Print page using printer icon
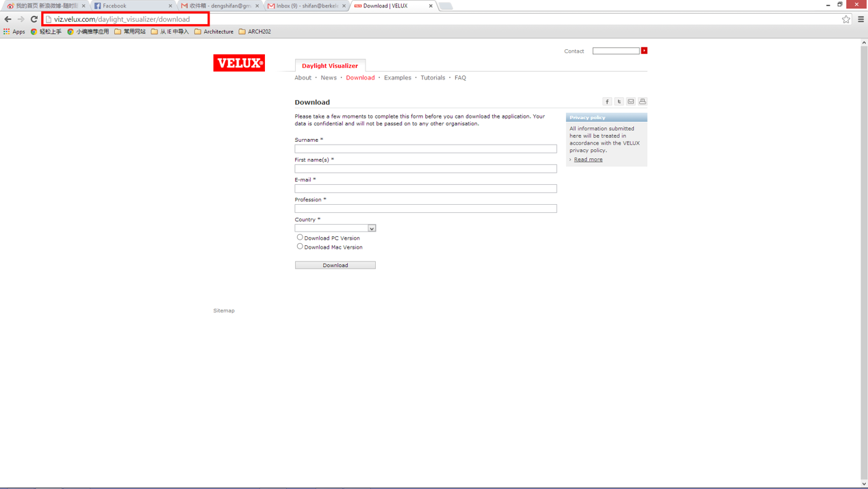The image size is (868, 489). click(x=642, y=101)
